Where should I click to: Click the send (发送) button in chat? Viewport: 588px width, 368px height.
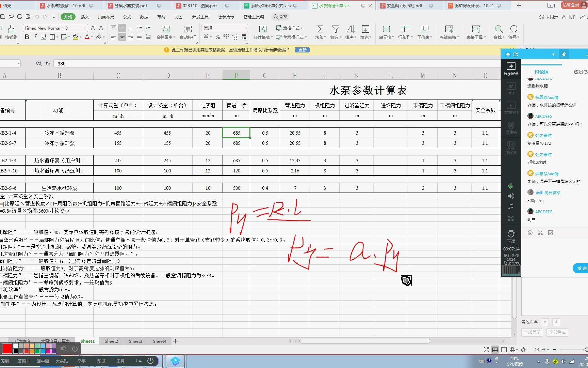coord(582,268)
